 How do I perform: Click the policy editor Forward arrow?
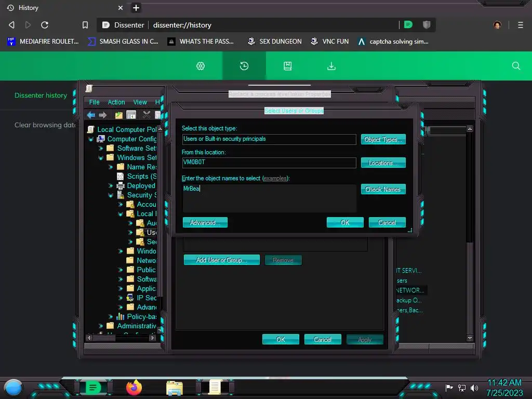tap(102, 115)
